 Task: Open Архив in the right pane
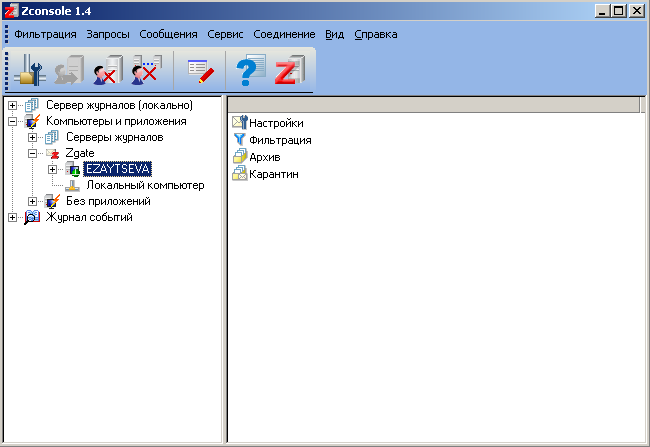click(x=264, y=157)
